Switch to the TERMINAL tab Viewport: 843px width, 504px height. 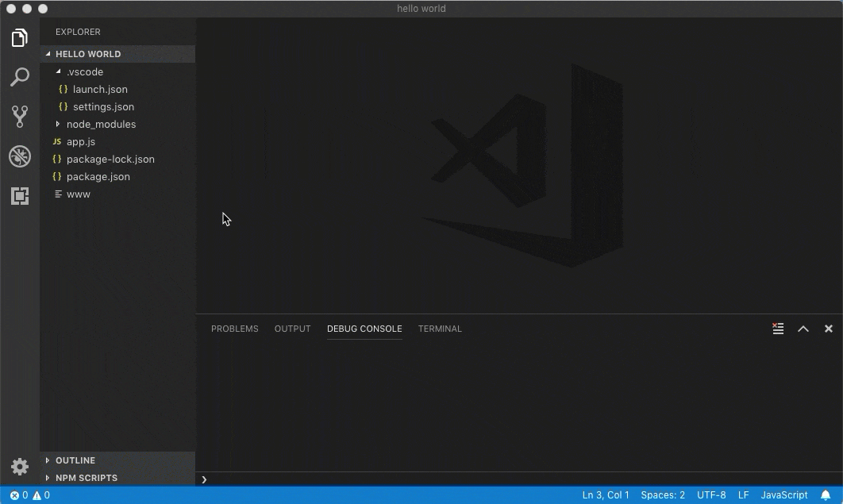click(x=440, y=328)
